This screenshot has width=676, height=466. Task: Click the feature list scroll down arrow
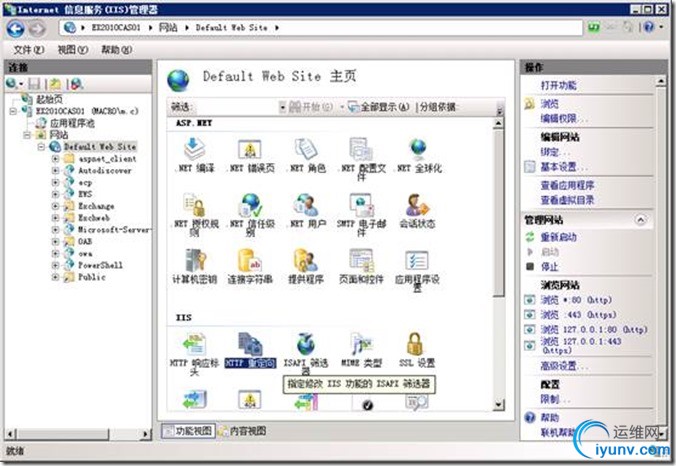click(498, 404)
